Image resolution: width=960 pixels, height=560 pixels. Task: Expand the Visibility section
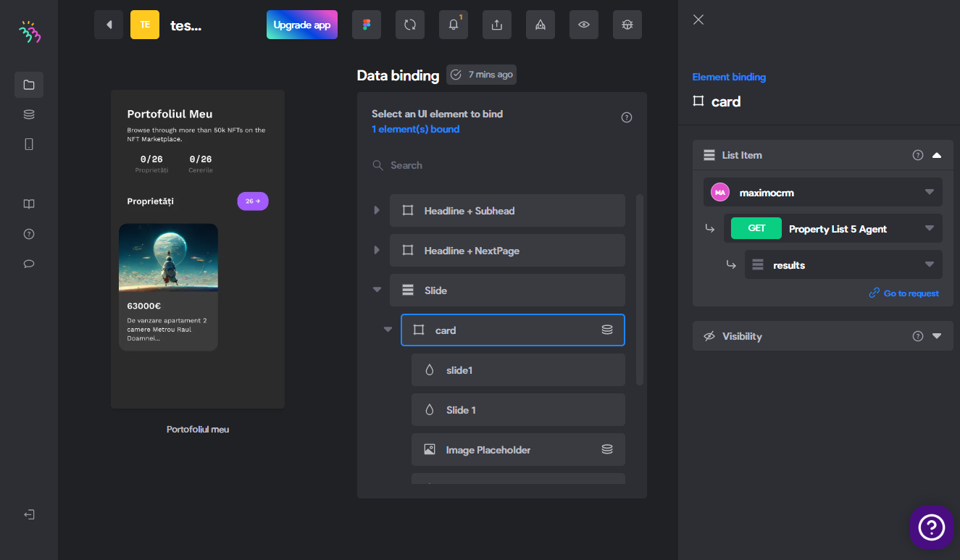(937, 336)
